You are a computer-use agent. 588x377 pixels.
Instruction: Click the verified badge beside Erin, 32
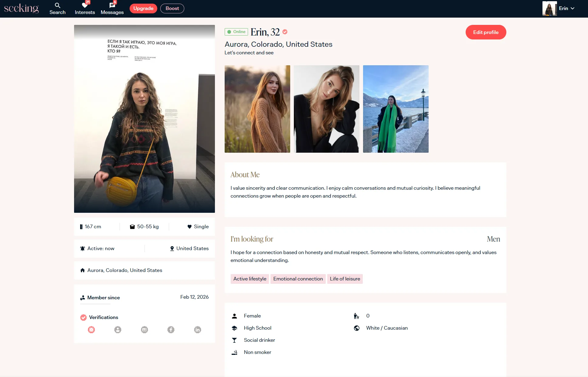point(285,32)
